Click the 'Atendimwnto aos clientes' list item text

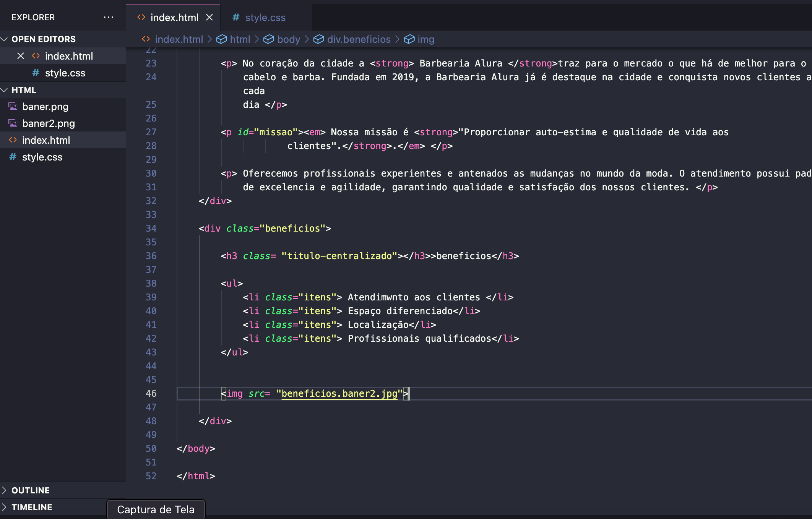(414, 297)
